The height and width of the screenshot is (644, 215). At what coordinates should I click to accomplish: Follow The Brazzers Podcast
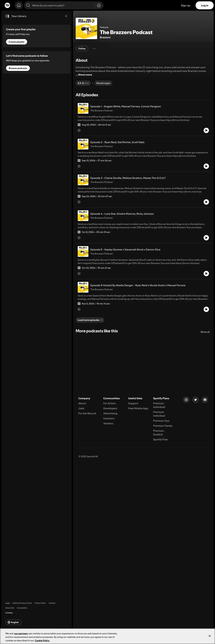point(82,48)
